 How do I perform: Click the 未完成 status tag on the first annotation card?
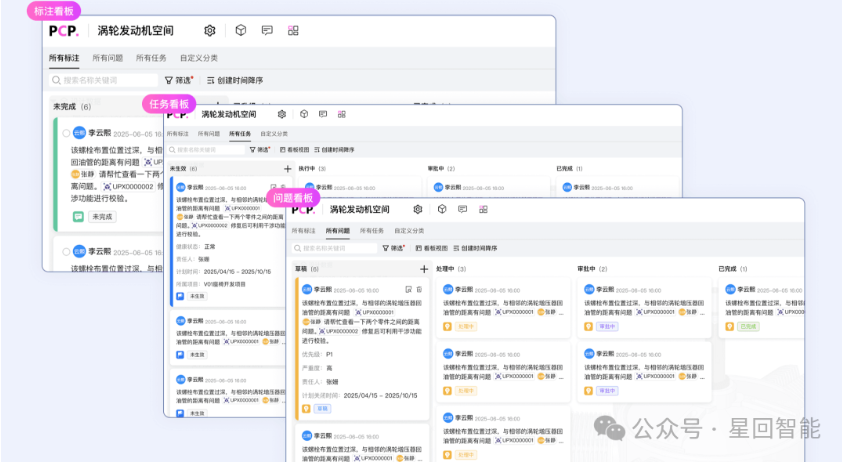(x=102, y=216)
